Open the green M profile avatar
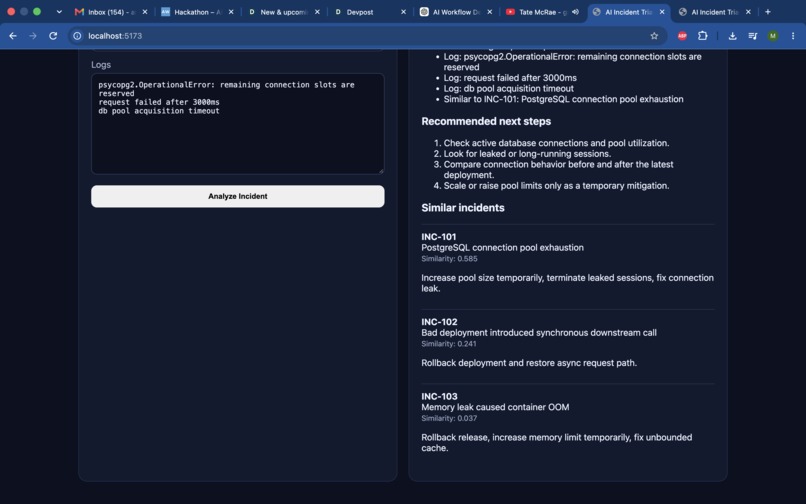The image size is (806, 504). pos(773,35)
